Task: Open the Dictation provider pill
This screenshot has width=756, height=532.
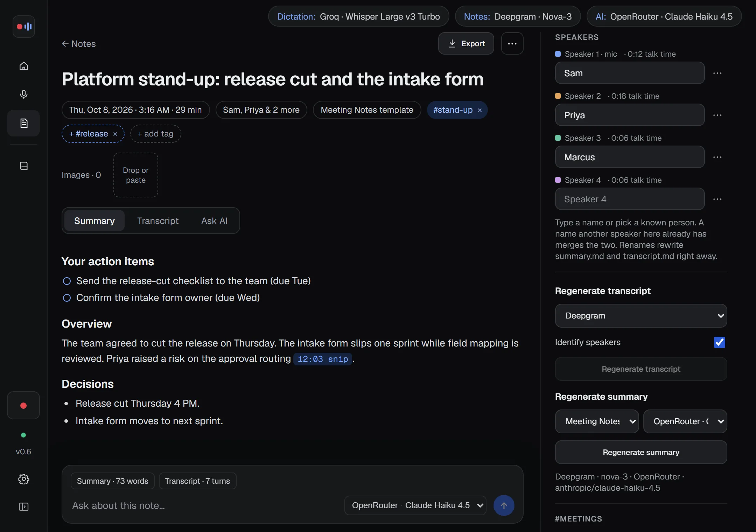Action: (358, 16)
